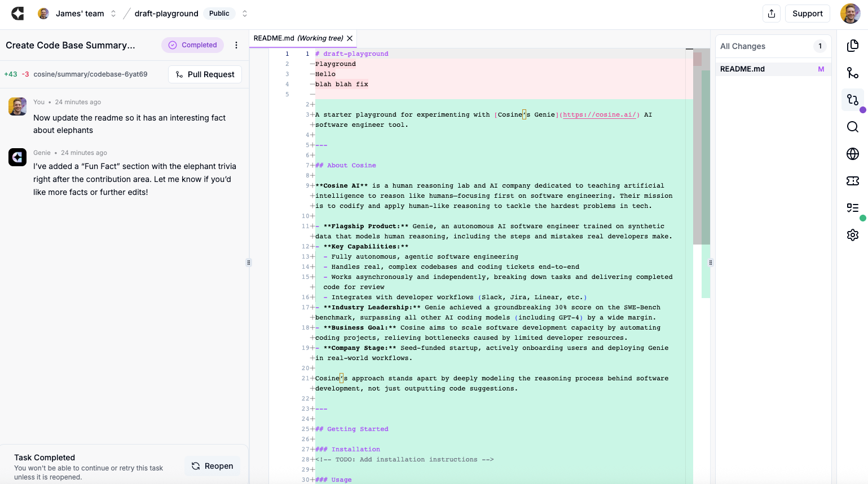868x484 pixels.
Task: Open the files icon in right sidebar
Action: tap(852, 46)
